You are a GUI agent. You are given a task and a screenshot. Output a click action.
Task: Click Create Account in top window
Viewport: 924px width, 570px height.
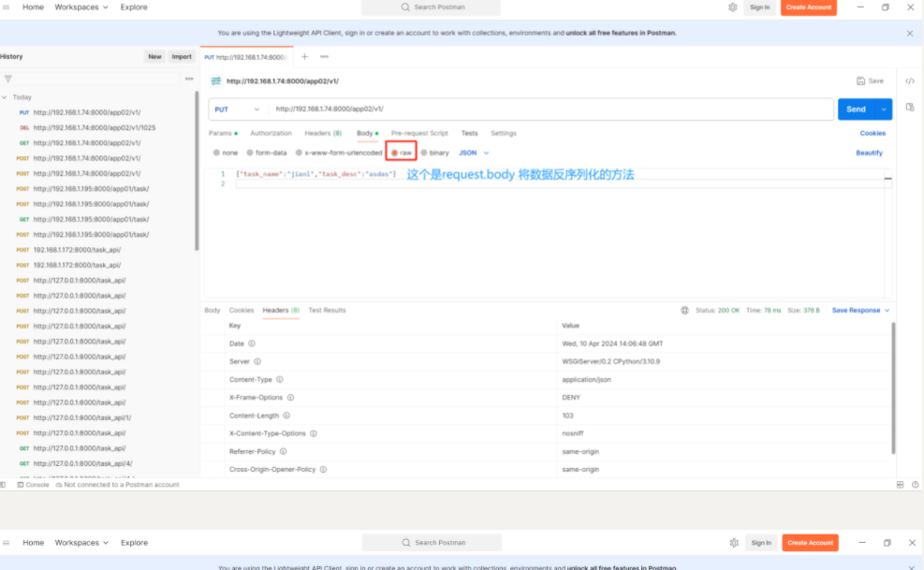[x=809, y=7]
